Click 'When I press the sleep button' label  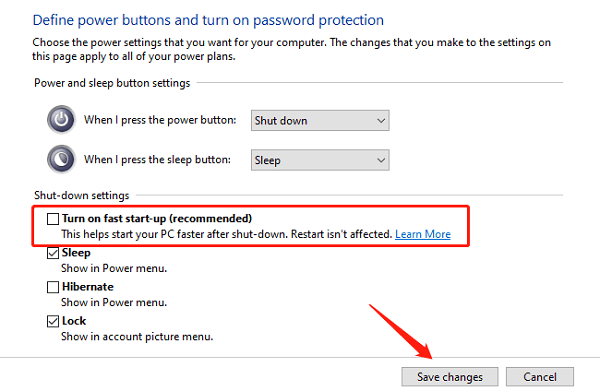click(157, 160)
